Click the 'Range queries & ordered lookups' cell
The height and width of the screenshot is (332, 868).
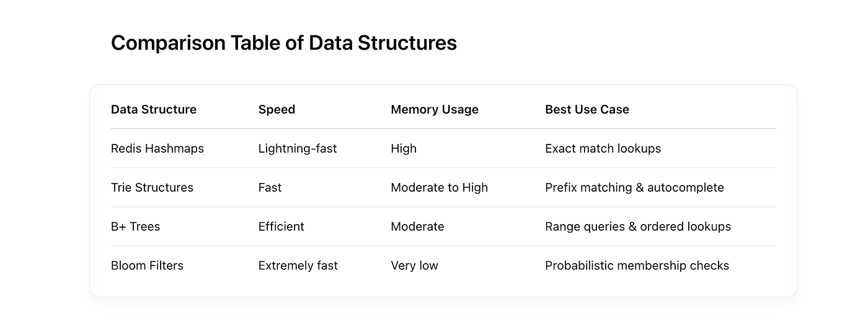[x=638, y=227]
